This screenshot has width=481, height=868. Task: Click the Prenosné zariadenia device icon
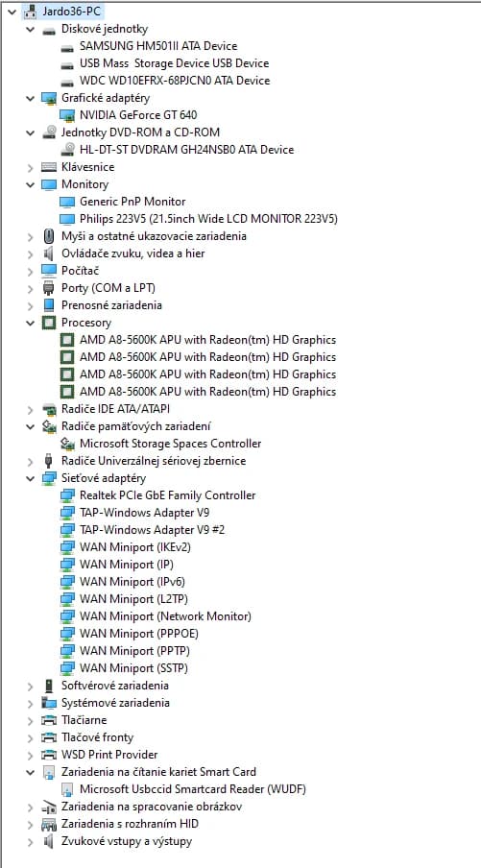tap(49, 305)
